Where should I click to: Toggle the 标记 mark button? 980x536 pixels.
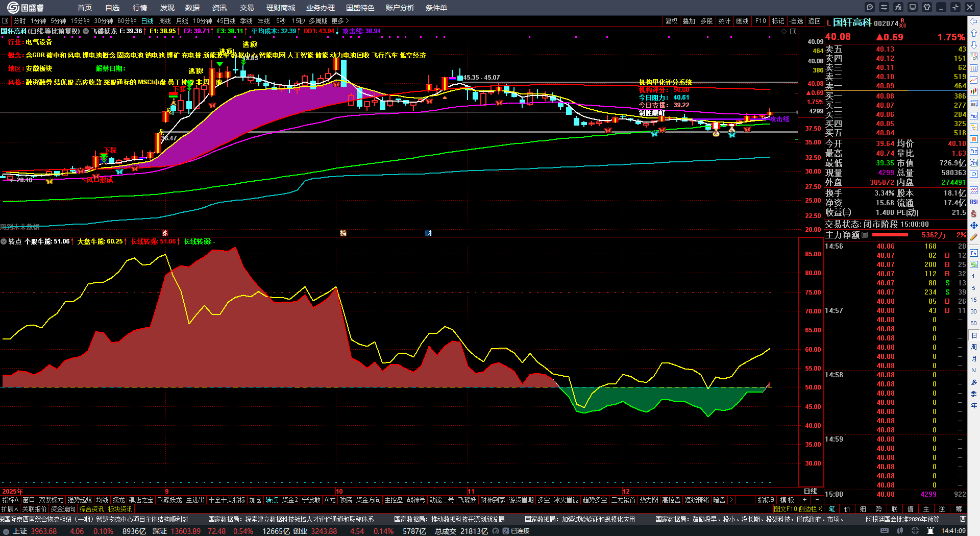(778, 21)
